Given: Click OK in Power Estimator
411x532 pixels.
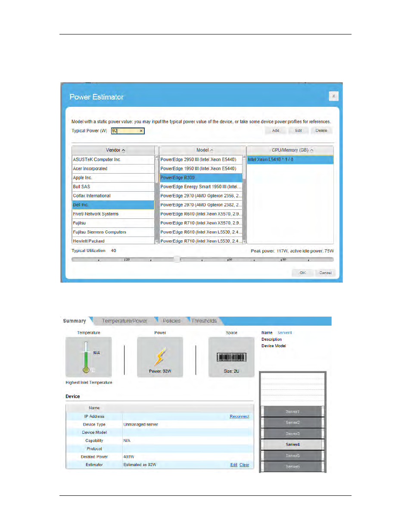Looking at the screenshot, I should tap(302, 273).
